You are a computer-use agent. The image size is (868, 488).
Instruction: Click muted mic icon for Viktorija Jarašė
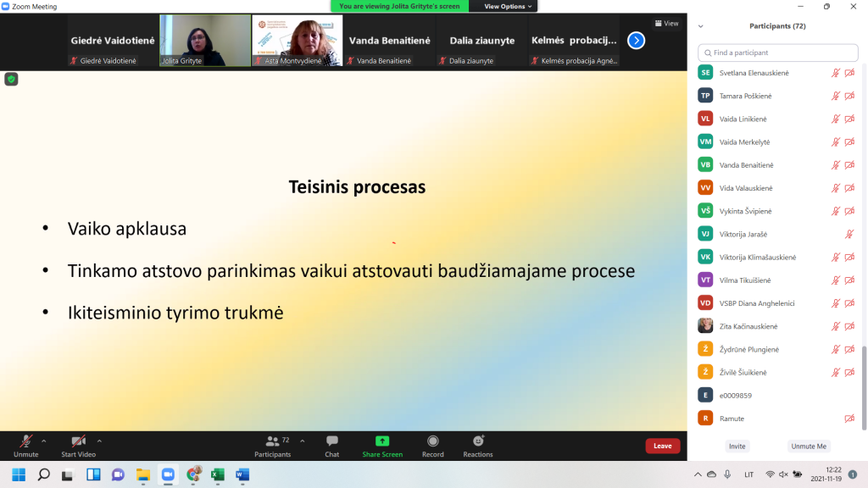(849, 234)
